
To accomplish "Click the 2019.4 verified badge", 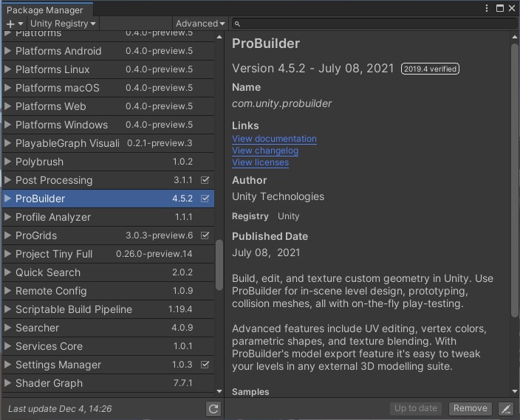I will [430, 69].
